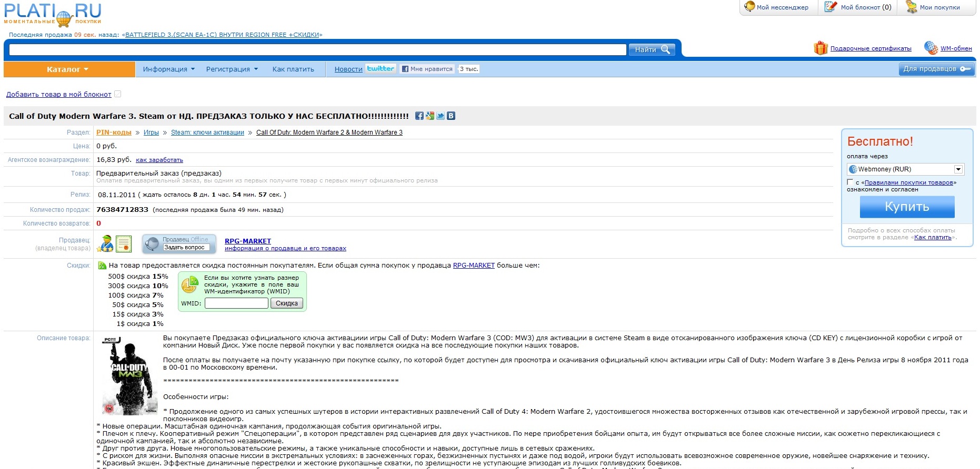Share the product via the Google icon
Image resolution: width=980 pixels, height=469 pixels.
[430, 116]
